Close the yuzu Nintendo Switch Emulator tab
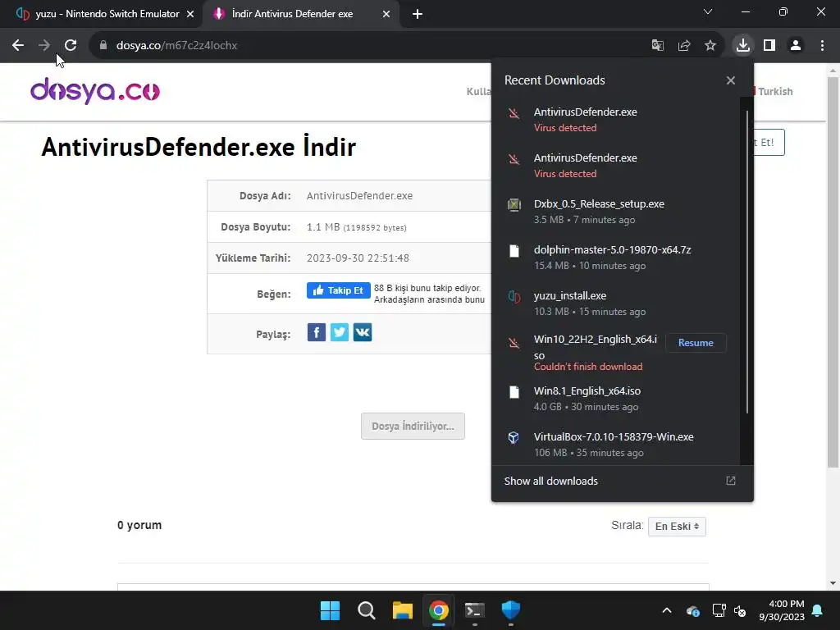840x630 pixels. tap(190, 14)
